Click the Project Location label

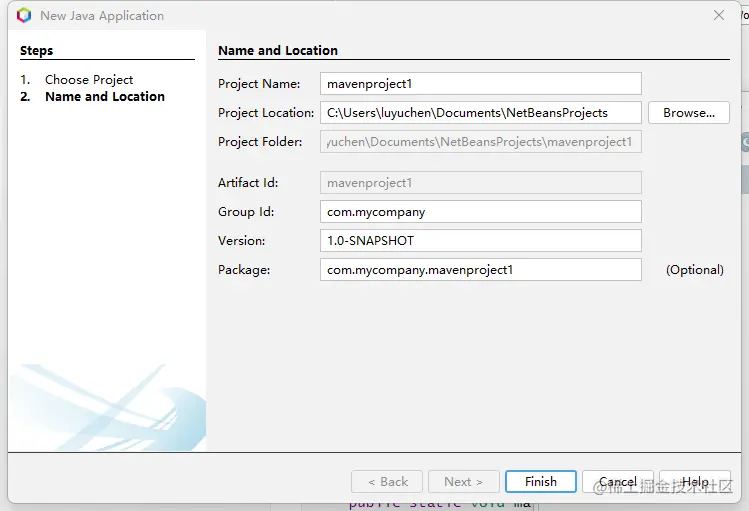[266, 113]
